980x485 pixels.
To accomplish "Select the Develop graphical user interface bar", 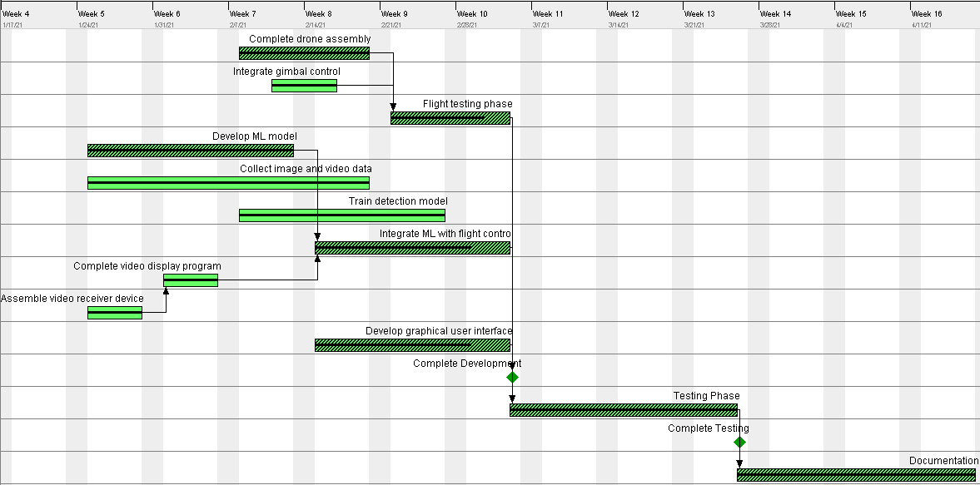I will click(412, 345).
